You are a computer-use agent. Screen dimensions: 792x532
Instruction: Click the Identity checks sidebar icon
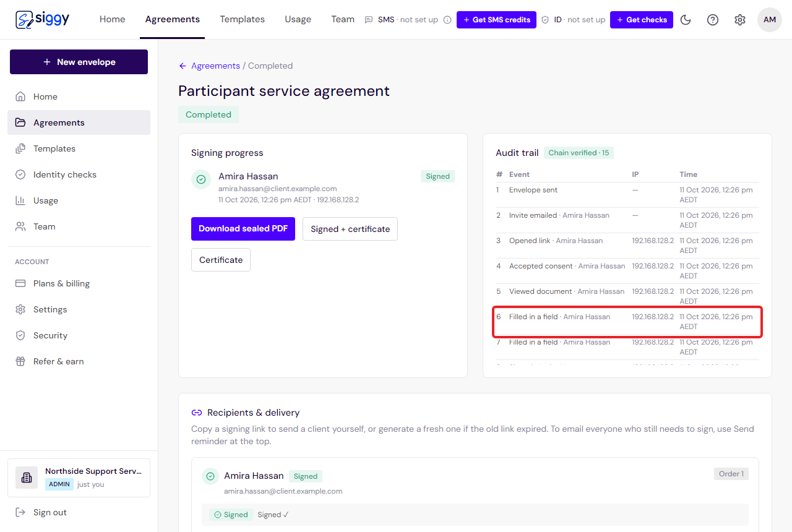(20, 174)
